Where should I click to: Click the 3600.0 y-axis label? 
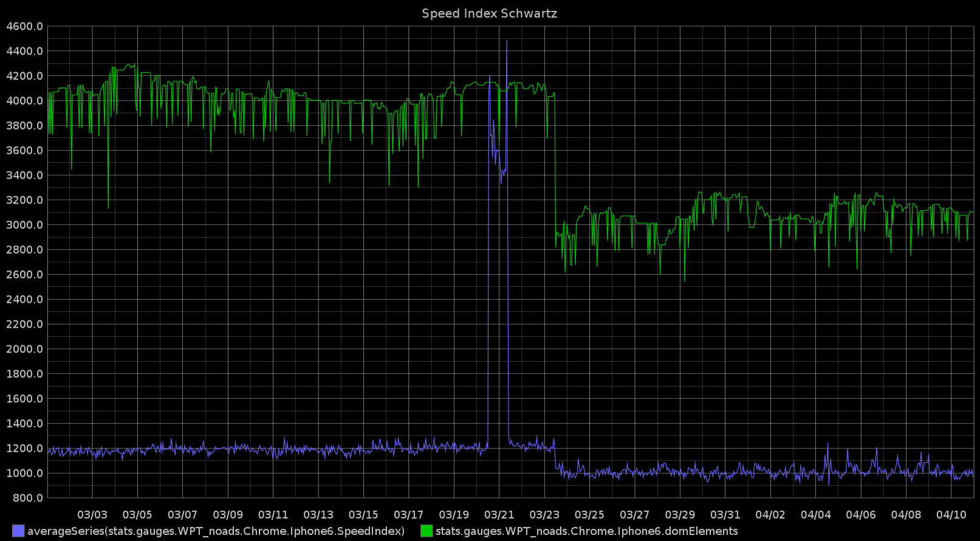tap(24, 151)
